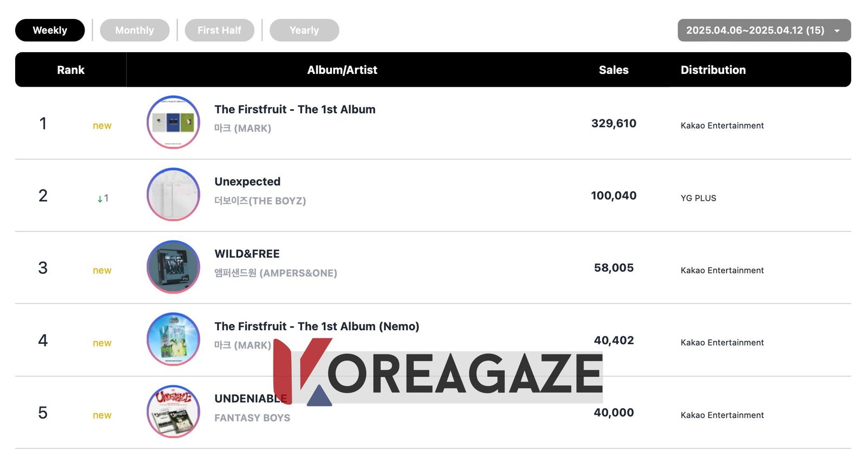The height and width of the screenshot is (455, 868).
Task: Open the WILD&FREE album cover image
Action: tap(173, 267)
